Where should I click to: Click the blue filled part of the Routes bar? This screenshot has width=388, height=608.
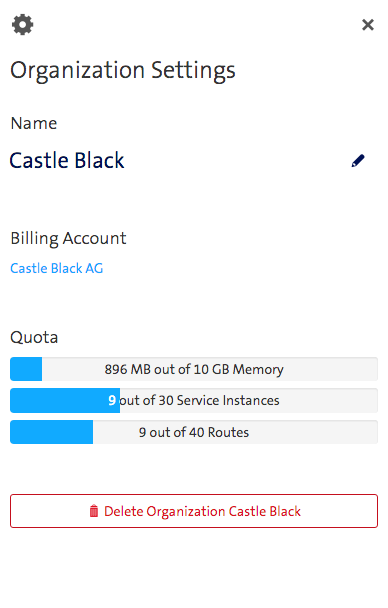click(x=52, y=432)
